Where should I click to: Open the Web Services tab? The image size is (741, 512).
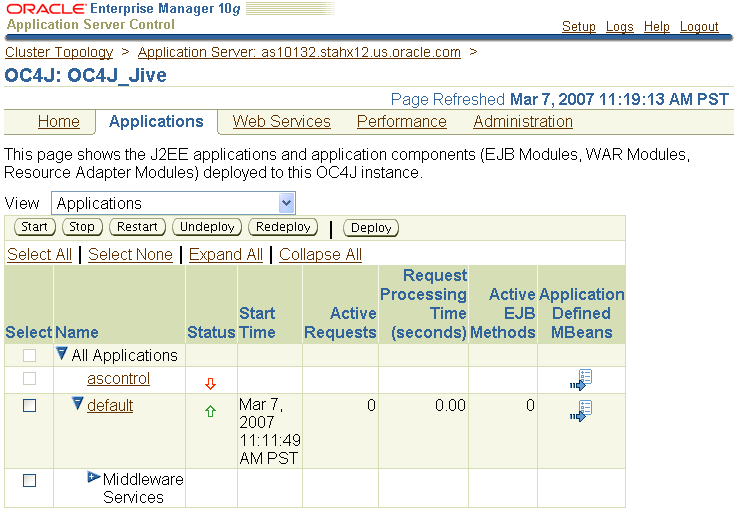point(281,121)
